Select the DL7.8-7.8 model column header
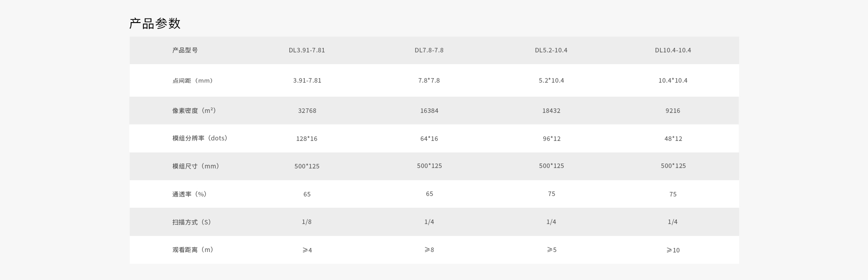Screen dimensions: 868x280 [429, 50]
